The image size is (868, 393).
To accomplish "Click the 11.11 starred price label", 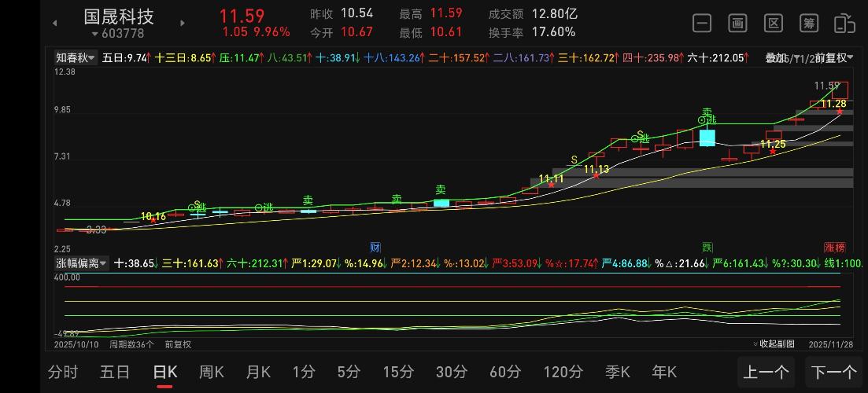I will pos(552,178).
